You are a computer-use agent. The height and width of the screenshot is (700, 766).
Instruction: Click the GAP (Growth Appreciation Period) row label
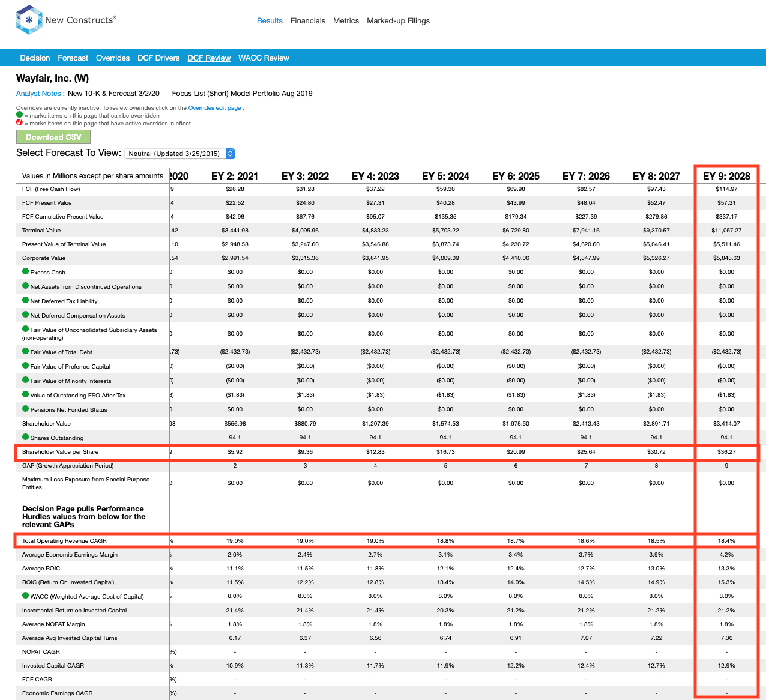point(68,466)
